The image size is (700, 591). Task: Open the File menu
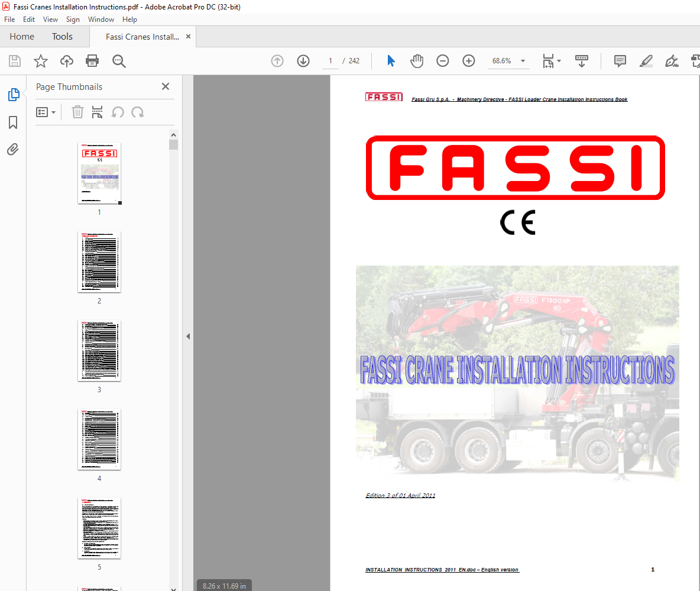tap(9, 20)
